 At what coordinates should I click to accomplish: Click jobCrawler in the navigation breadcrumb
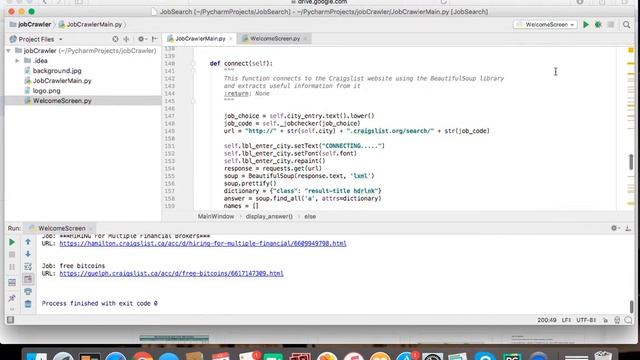coord(31,24)
